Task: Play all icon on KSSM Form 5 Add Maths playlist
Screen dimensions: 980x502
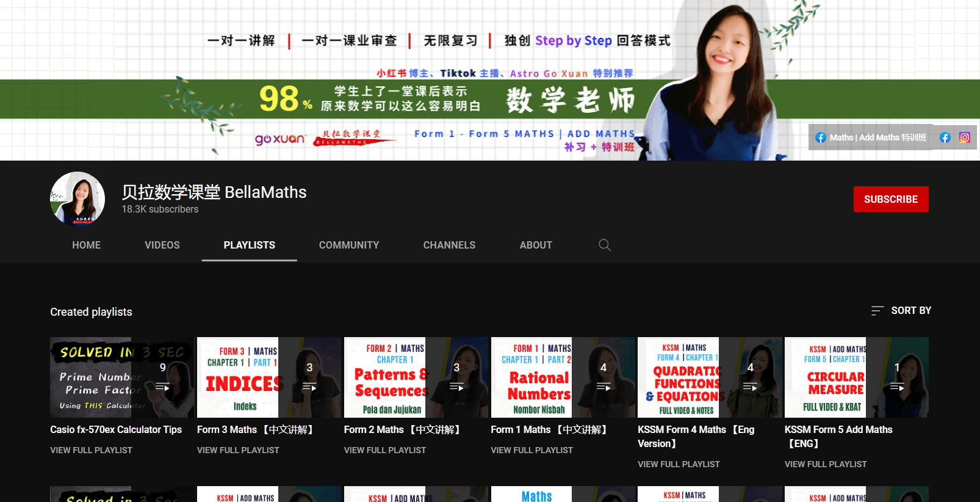Action: (897, 387)
